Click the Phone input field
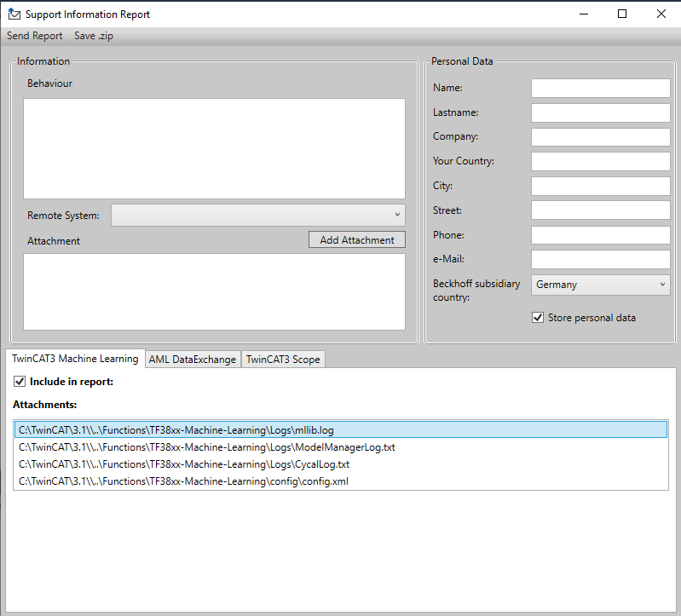Viewport: 681px width, 616px height. coord(601,235)
